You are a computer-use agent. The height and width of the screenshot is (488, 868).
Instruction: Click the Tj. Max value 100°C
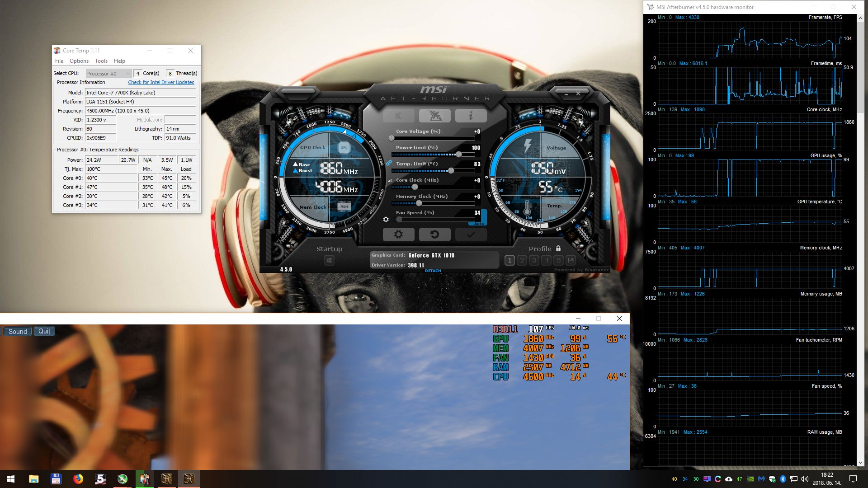click(111, 169)
